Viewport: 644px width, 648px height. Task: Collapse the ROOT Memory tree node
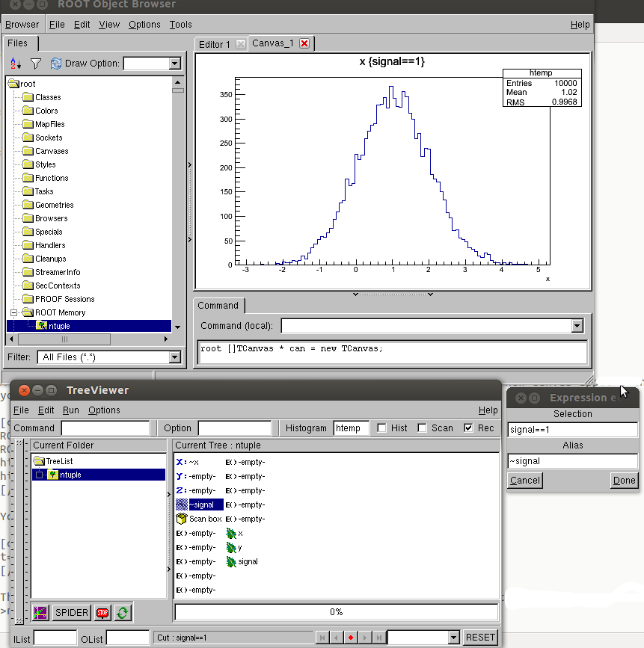tap(13, 312)
